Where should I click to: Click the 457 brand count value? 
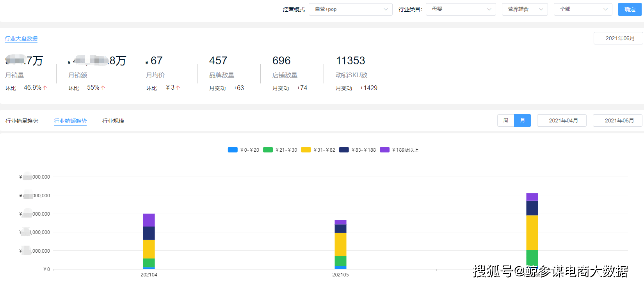pos(218,61)
